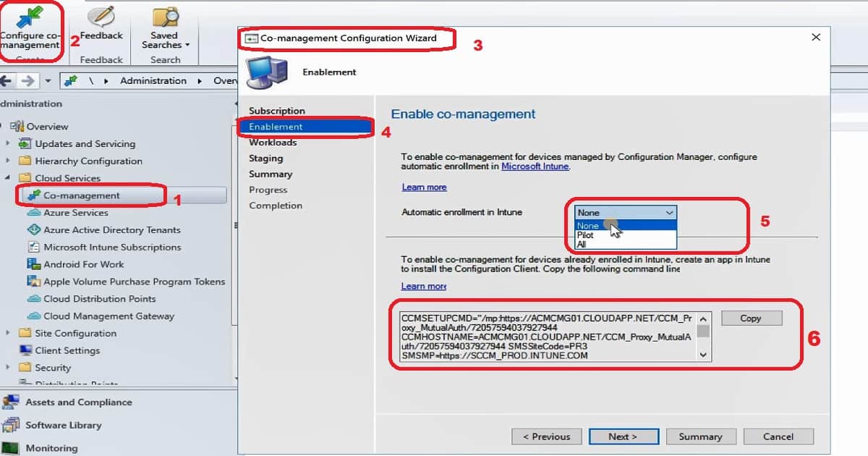Click the Site Configuration folder icon
The width and height of the screenshot is (868, 456).
click(x=25, y=333)
